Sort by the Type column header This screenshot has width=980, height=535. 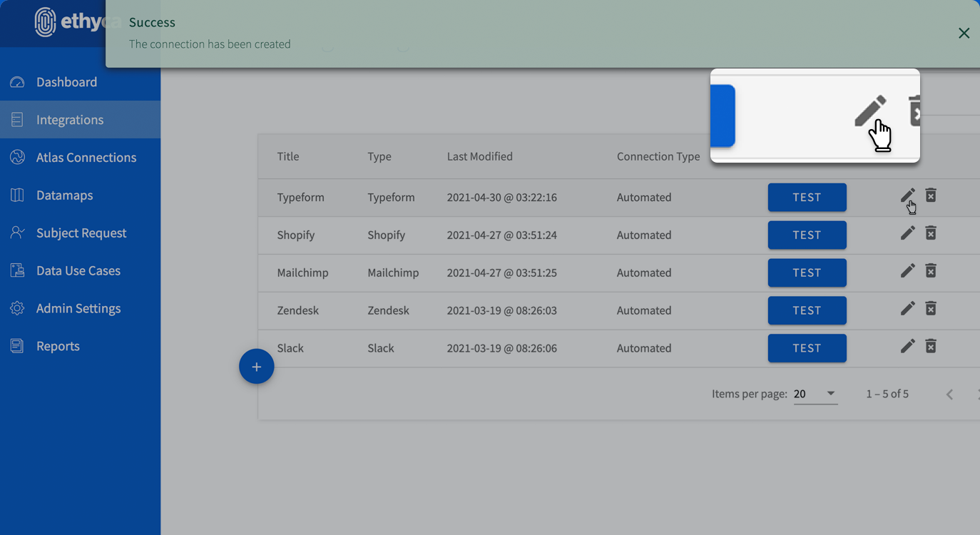coord(379,157)
